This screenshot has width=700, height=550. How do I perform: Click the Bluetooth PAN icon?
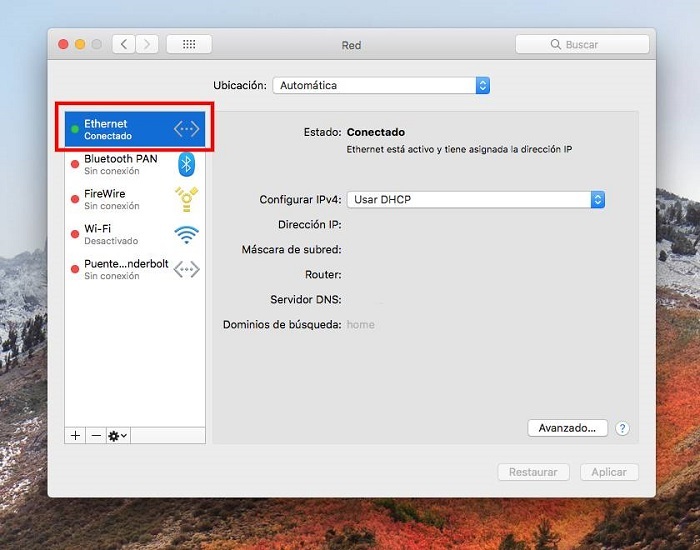tap(186, 164)
